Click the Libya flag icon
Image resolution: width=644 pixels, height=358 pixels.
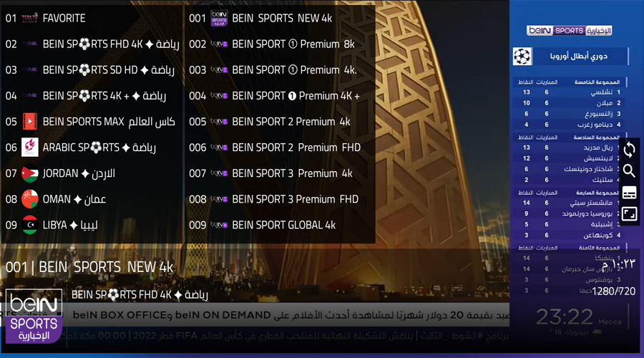[29, 225]
